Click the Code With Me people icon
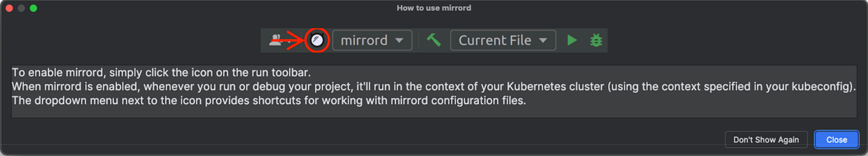This screenshot has width=868, height=156. click(276, 40)
